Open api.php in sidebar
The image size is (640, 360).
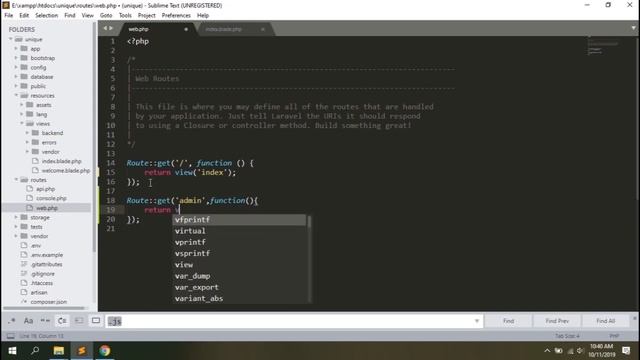click(45, 189)
